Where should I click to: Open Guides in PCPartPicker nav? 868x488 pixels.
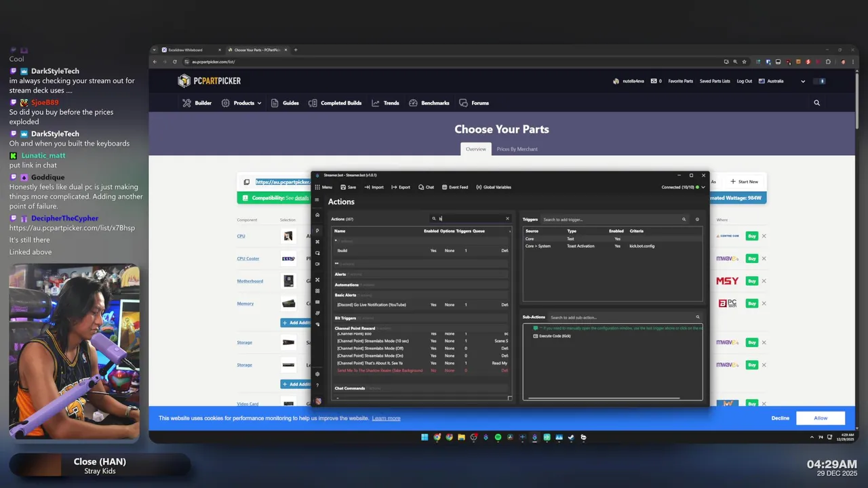[285, 103]
